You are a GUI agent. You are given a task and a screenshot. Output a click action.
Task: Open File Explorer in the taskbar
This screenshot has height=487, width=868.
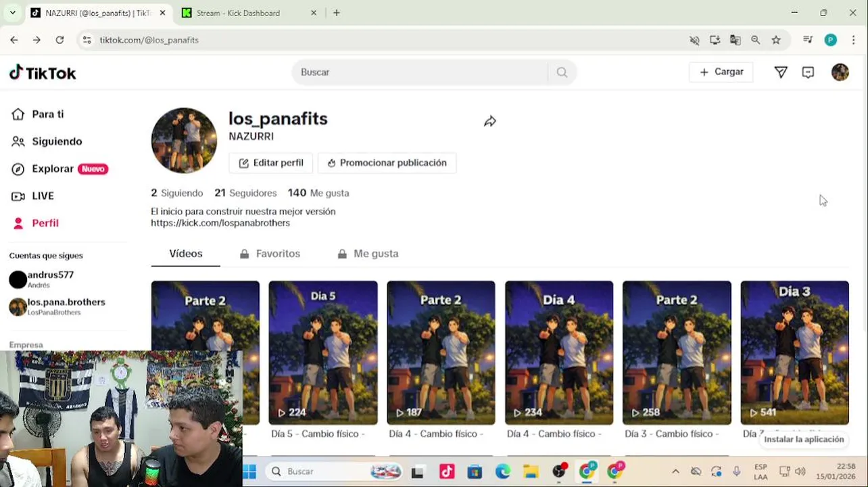(531, 471)
